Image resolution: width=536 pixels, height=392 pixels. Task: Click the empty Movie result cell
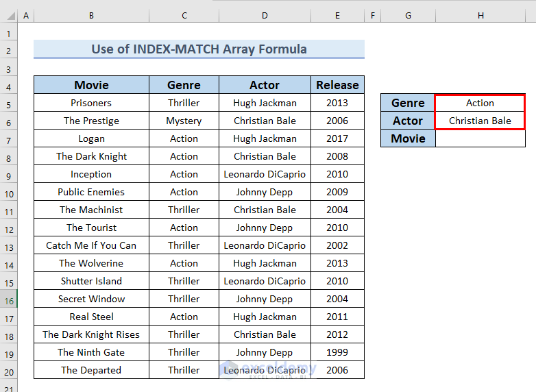(x=480, y=138)
